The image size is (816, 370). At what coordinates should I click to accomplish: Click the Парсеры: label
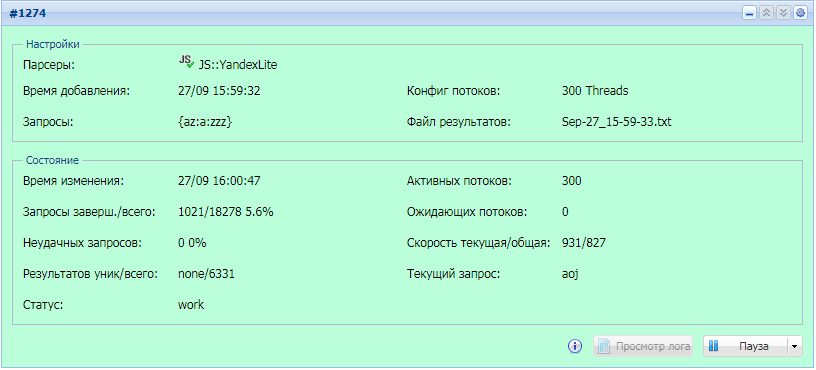pyautogui.click(x=49, y=65)
